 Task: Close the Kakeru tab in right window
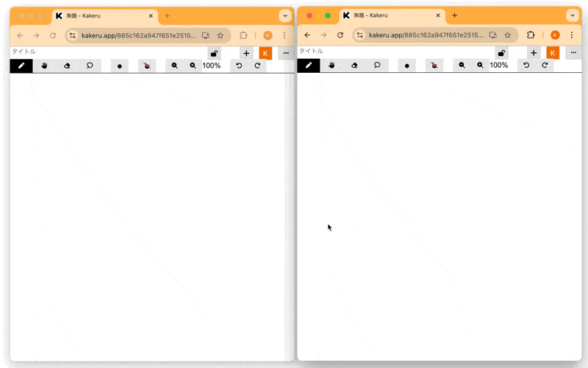[438, 15]
